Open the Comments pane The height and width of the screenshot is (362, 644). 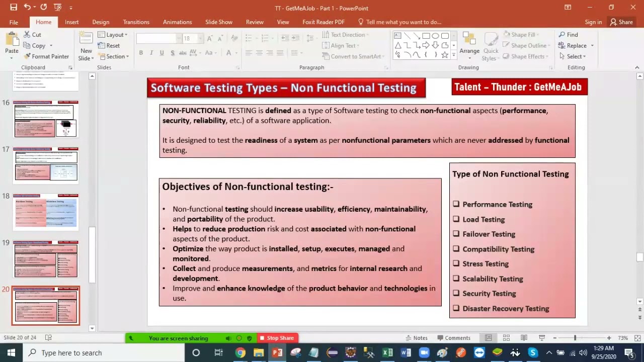(x=453, y=338)
